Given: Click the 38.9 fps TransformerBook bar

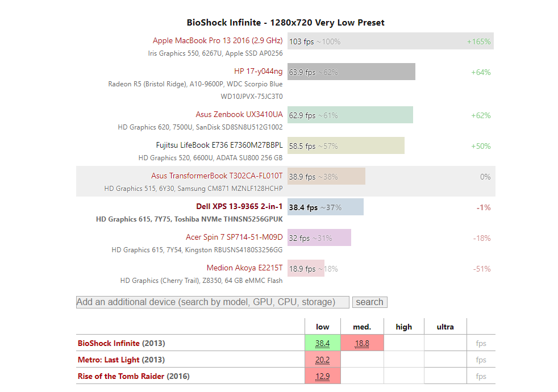Looking at the screenshot, I should click(326, 176).
